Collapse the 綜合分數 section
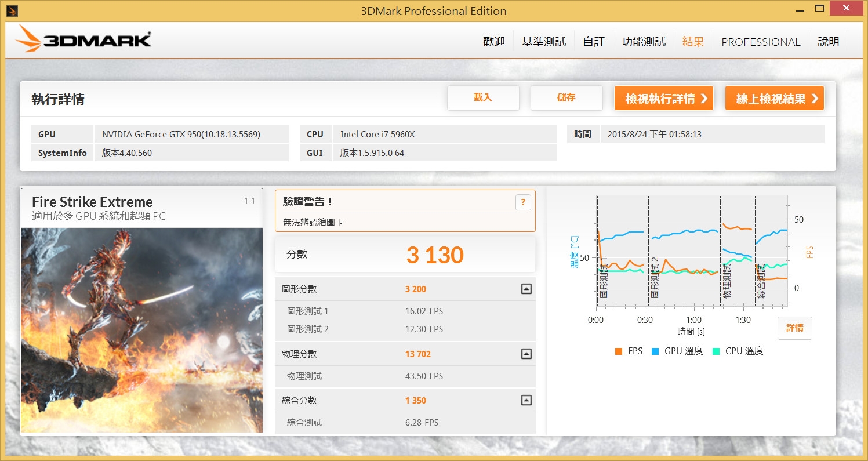The width and height of the screenshot is (868, 461). tap(526, 400)
